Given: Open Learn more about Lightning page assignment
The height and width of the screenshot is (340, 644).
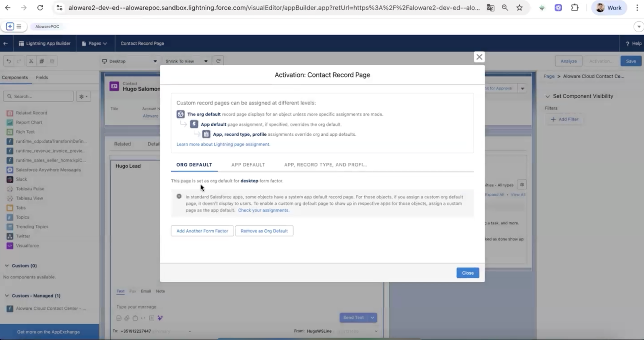Looking at the screenshot, I should (223, 144).
